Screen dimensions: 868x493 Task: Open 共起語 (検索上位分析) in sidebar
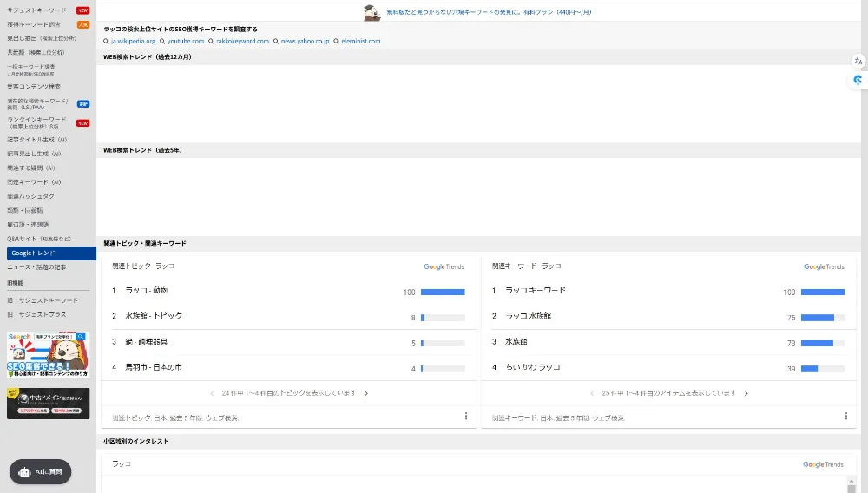pyautogui.click(x=36, y=53)
